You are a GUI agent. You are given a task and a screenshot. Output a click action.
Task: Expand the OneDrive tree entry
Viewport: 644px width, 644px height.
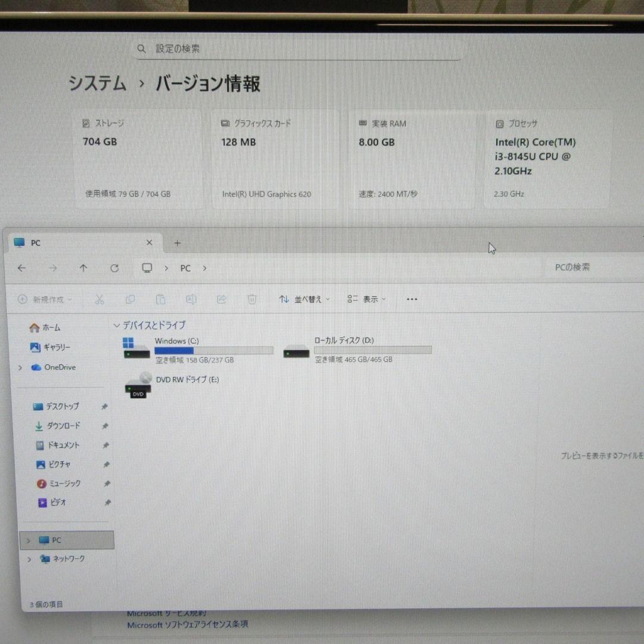point(20,367)
